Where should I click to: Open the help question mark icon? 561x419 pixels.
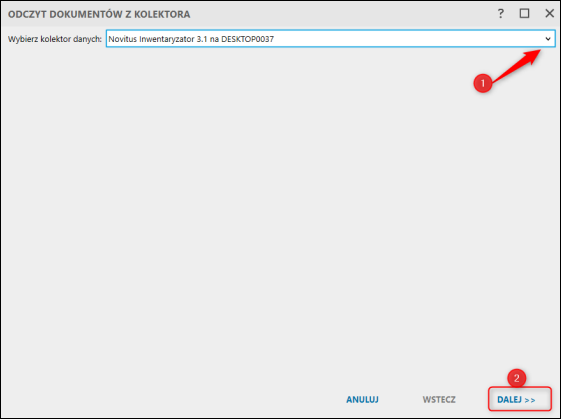click(501, 14)
